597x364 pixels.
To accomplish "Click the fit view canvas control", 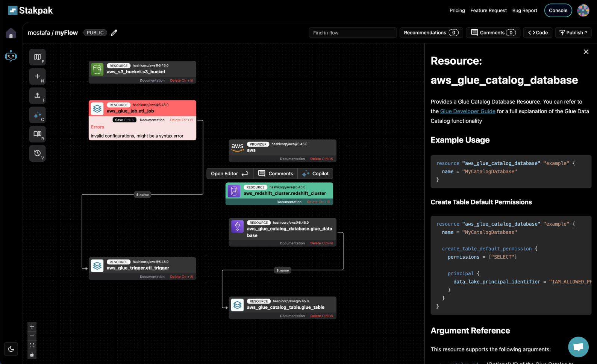I will coord(32,345).
